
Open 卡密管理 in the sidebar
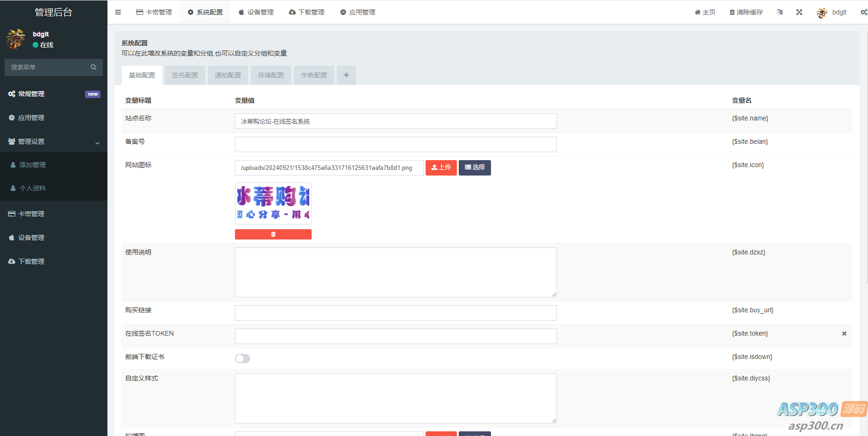coord(54,214)
